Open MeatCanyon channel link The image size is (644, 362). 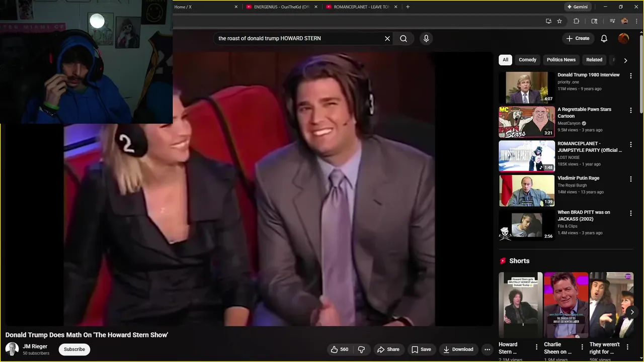tap(569, 123)
